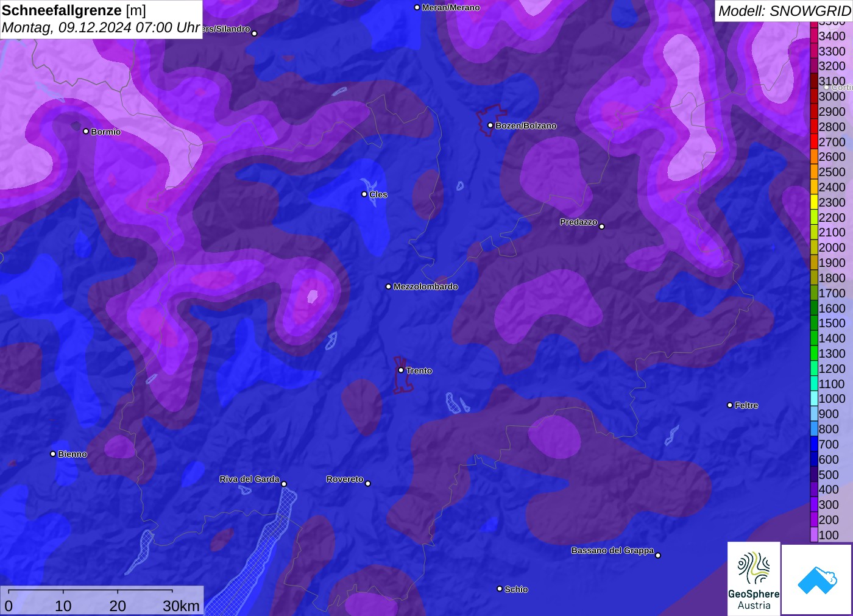The width and height of the screenshot is (853, 616).
Task: Click the 30km scale bar label
Action: [181, 606]
